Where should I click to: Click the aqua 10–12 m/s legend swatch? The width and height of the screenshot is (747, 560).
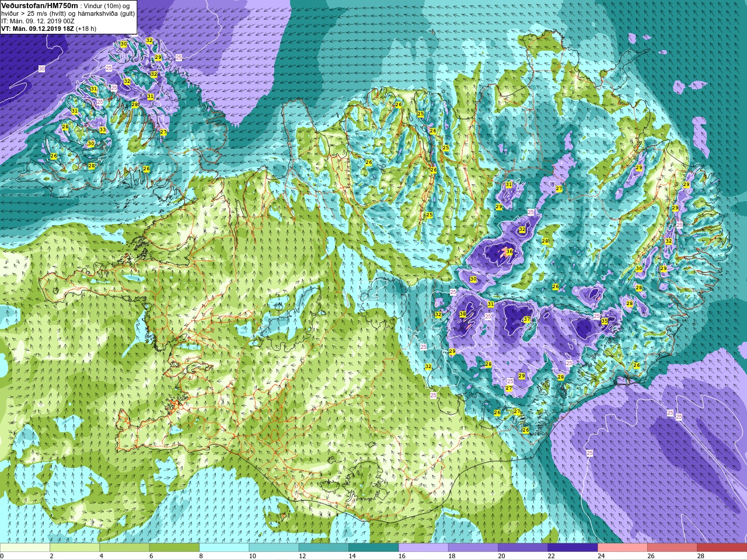point(274,548)
